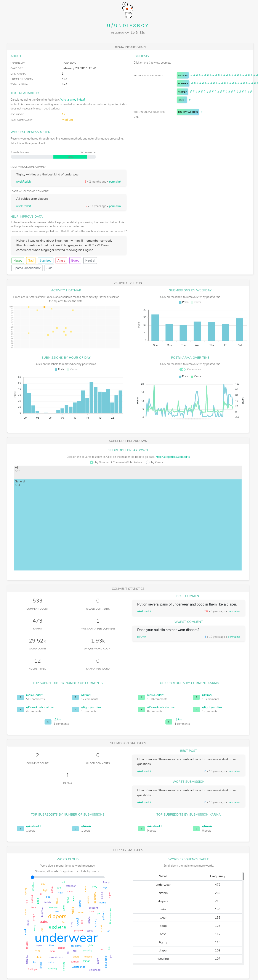
Task: Flag comment as Spam/Gibberish/Bot
Action: 27,268
